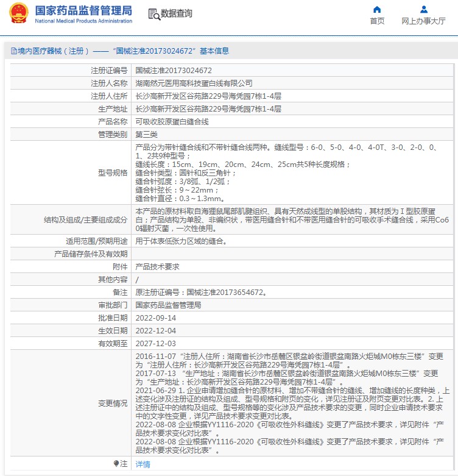The image size is (458, 476).
Task: Click the document icon before 境内医疗器械
Action: [14, 51]
